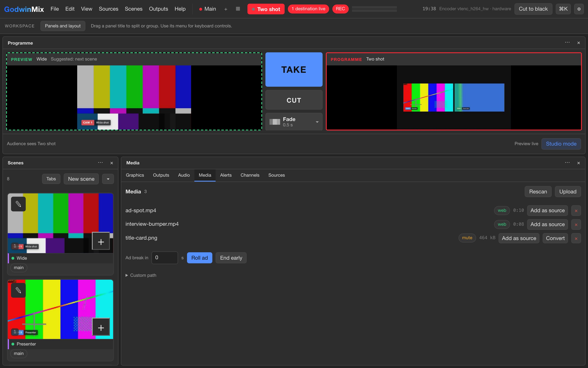Open the Main scene collection selector
Screen dimensions: 588x368
coord(207,9)
